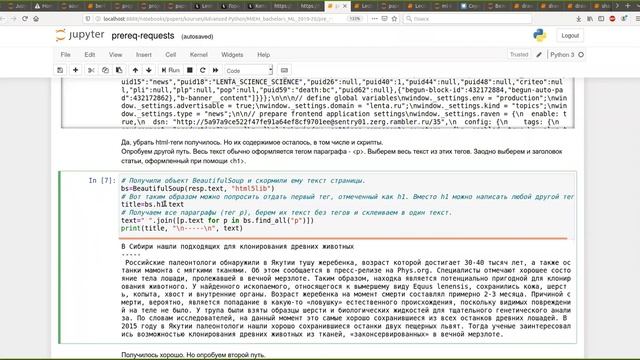Screen dimensions: 640x360
Task: Open the File menu
Action: point(65,55)
